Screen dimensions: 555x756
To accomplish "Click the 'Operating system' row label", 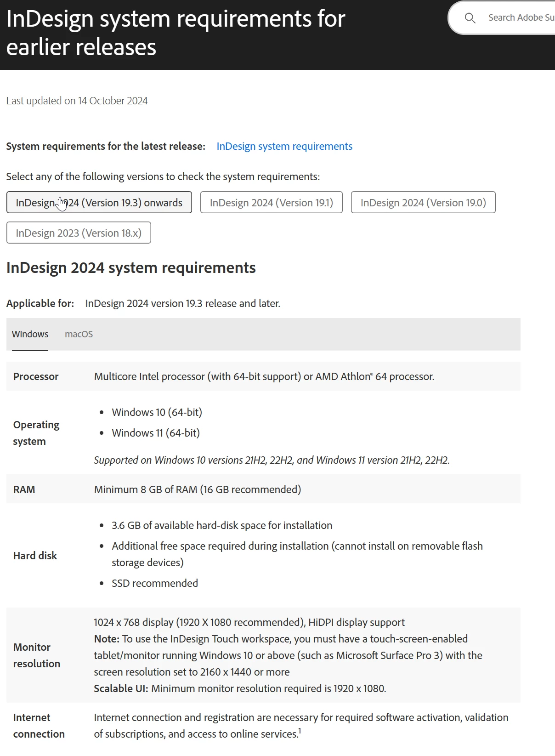I will [x=36, y=433].
